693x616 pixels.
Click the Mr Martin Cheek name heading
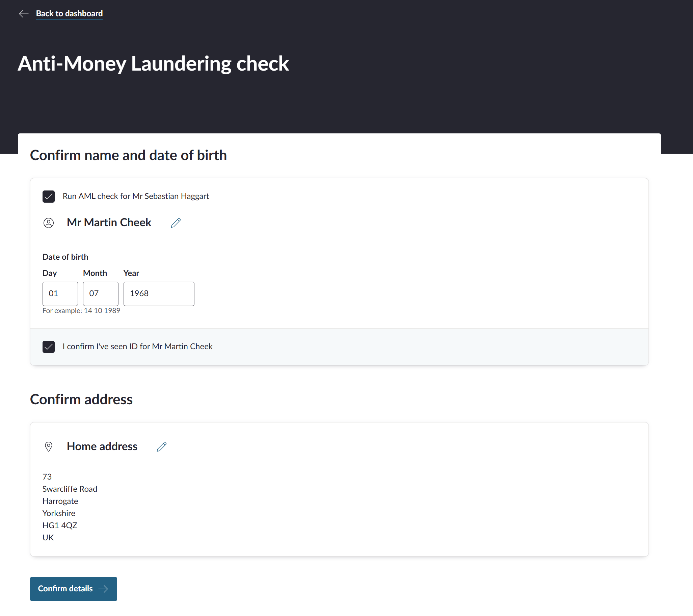tap(109, 223)
